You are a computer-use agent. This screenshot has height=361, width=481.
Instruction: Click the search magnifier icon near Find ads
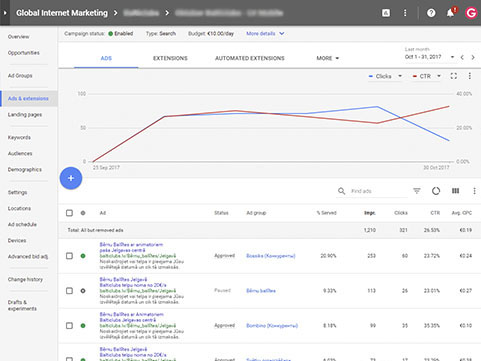[341, 191]
